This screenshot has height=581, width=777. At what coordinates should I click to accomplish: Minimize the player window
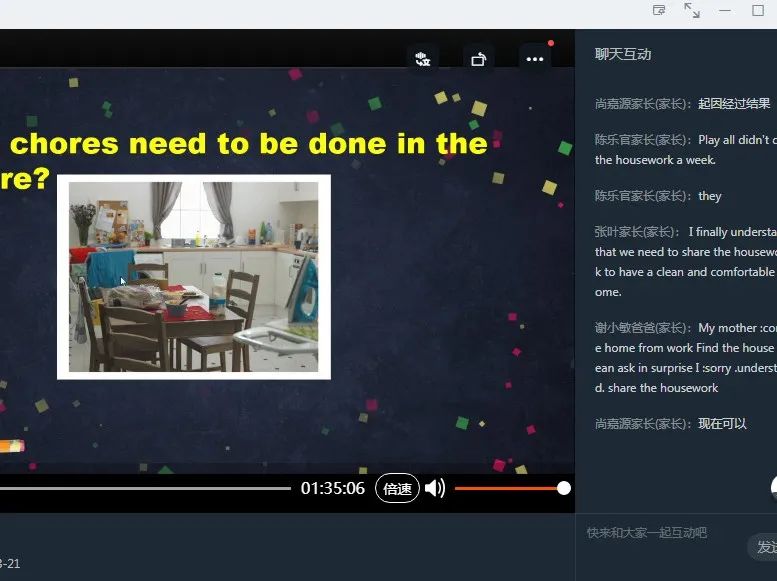click(725, 10)
